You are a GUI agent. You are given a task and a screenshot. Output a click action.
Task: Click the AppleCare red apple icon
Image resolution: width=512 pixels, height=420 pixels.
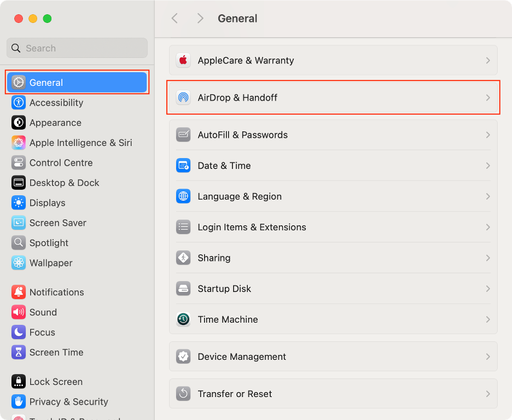coord(183,60)
